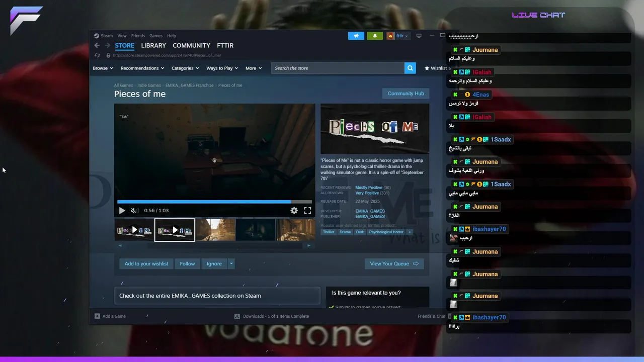Select the STORE tab
This screenshot has width=644, height=362.
pyautogui.click(x=124, y=45)
